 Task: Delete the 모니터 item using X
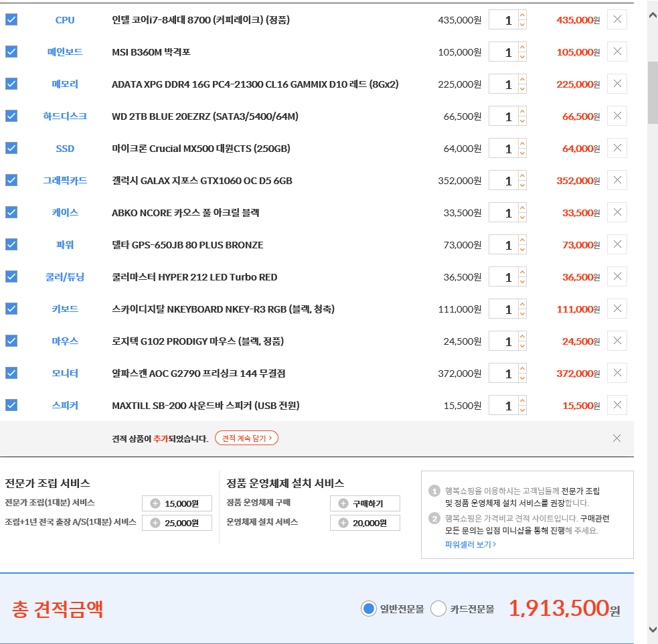click(x=617, y=373)
